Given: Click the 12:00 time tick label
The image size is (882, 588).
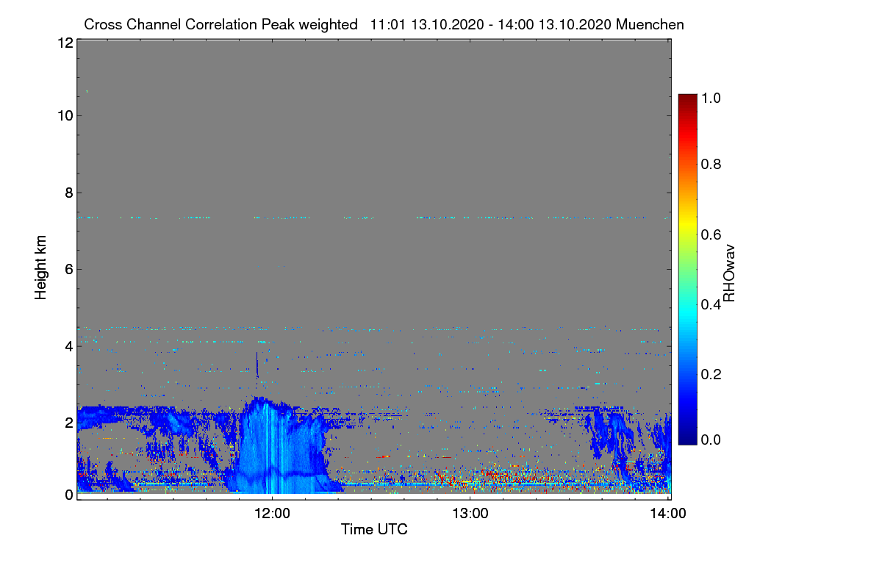Looking at the screenshot, I should coord(272,513).
